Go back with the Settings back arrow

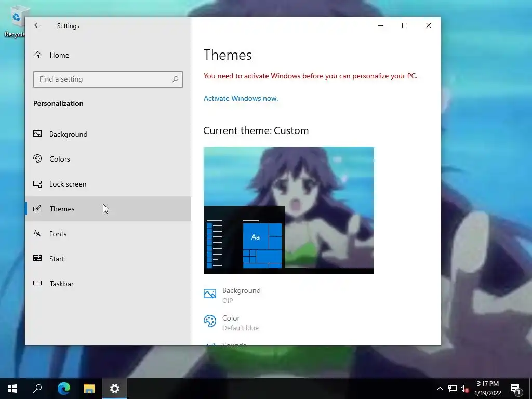pos(37,25)
